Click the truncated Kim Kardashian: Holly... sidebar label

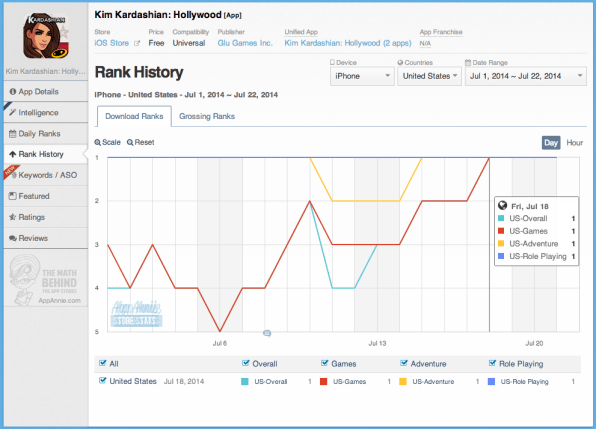[46, 71]
